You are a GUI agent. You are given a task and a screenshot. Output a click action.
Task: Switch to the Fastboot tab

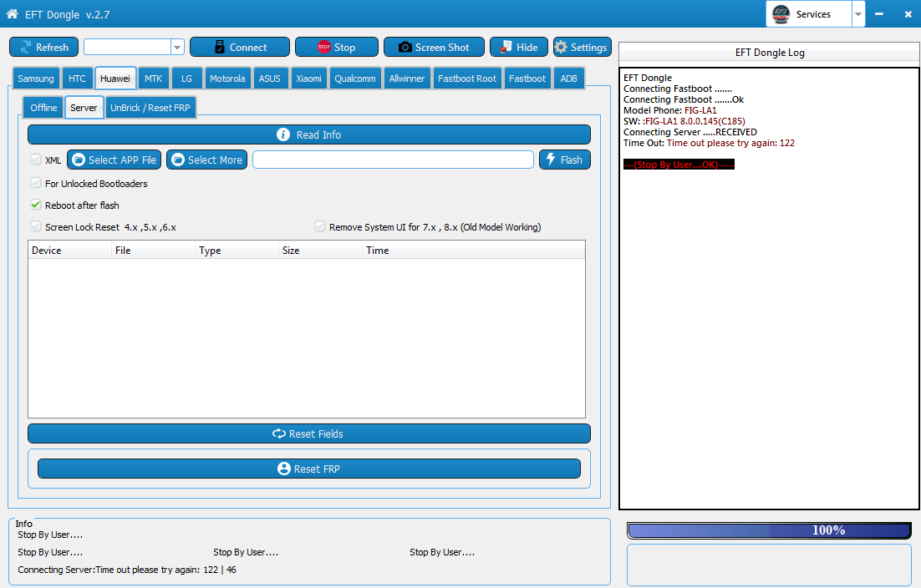(x=527, y=79)
